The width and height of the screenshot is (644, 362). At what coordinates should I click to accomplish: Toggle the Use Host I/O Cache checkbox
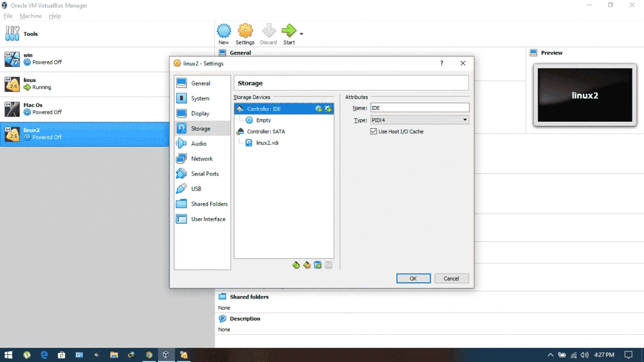[373, 132]
